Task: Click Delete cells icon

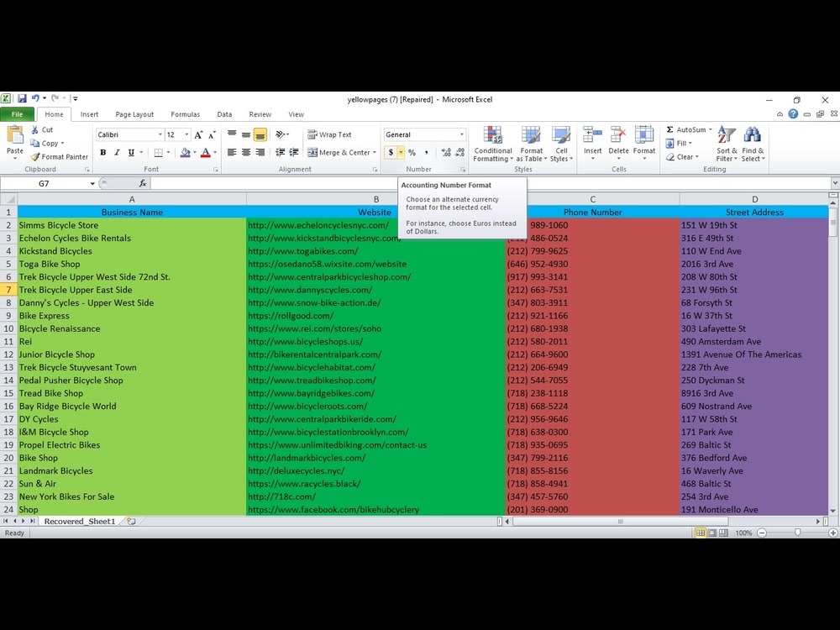Action: coord(618,135)
